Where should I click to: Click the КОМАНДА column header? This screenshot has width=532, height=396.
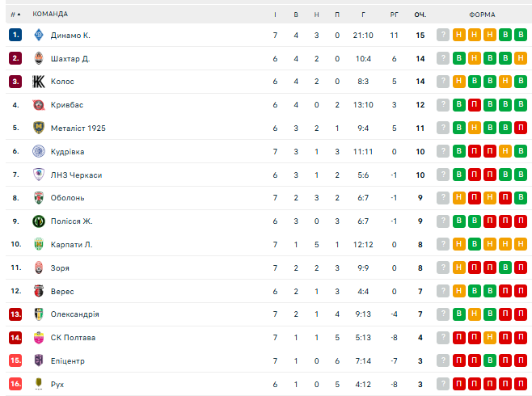50,14
